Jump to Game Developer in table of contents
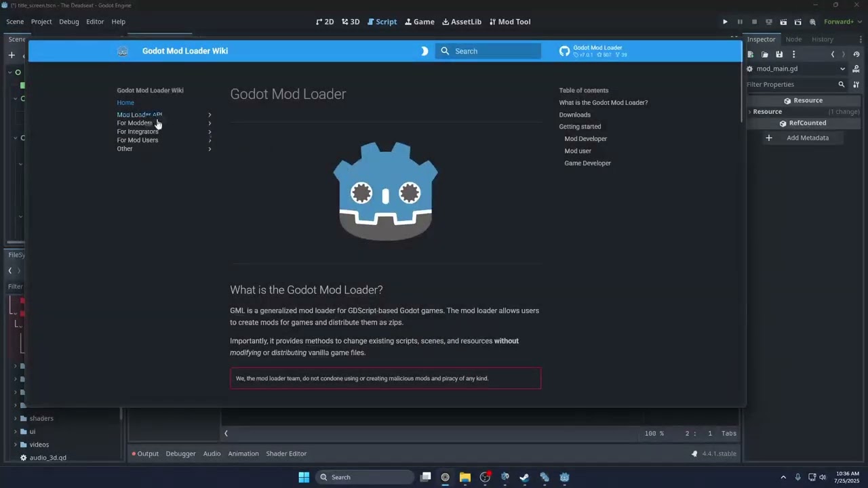Image resolution: width=868 pixels, height=488 pixels. pyautogui.click(x=587, y=163)
